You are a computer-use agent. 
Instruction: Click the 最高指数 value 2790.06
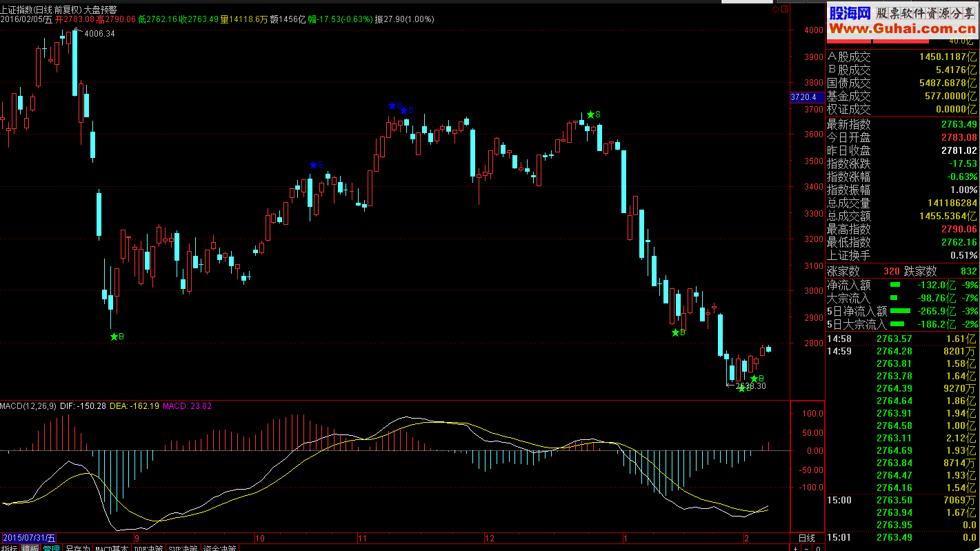(x=959, y=230)
